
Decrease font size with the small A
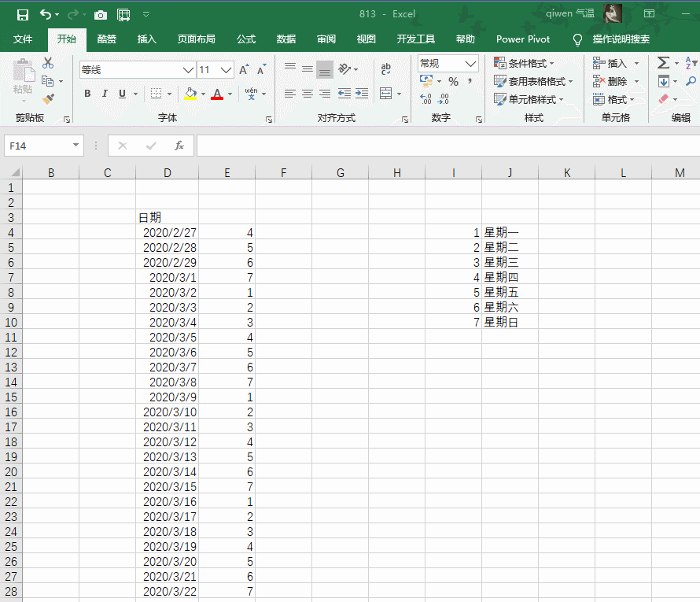(261, 70)
